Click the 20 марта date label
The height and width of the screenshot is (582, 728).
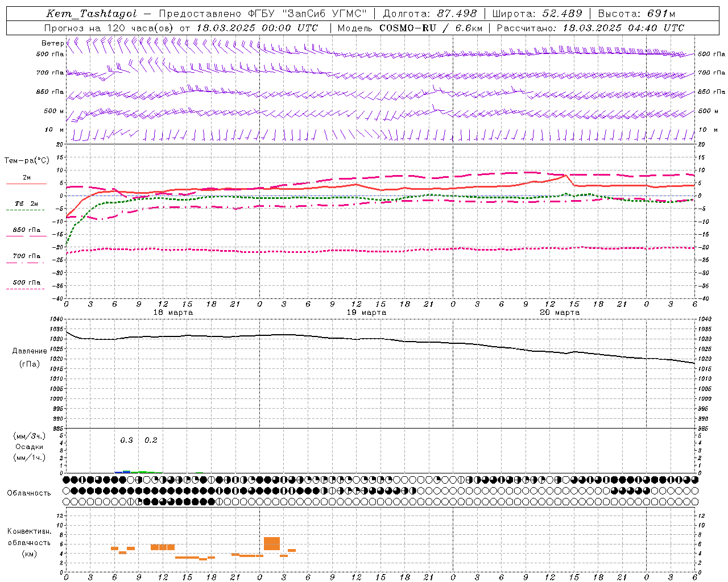coord(560,313)
